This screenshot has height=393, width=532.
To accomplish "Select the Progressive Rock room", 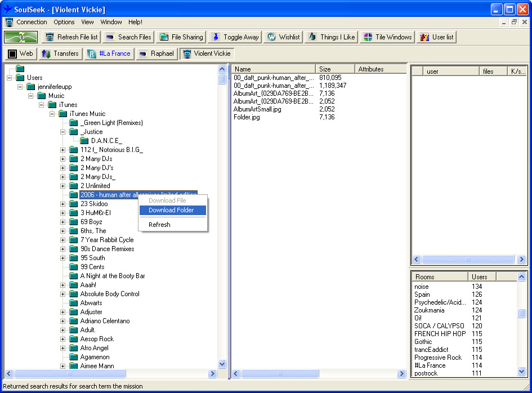I will coord(438,358).
